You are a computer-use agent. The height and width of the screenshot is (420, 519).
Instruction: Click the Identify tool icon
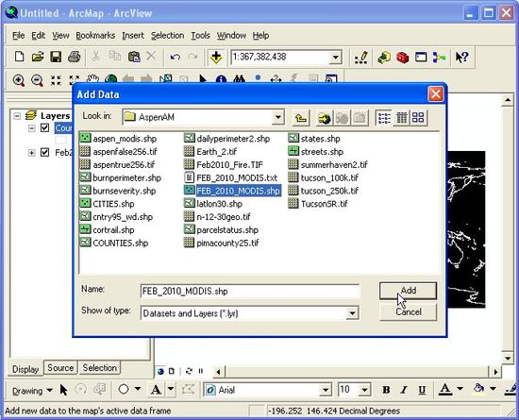click(x=221, y=79)
